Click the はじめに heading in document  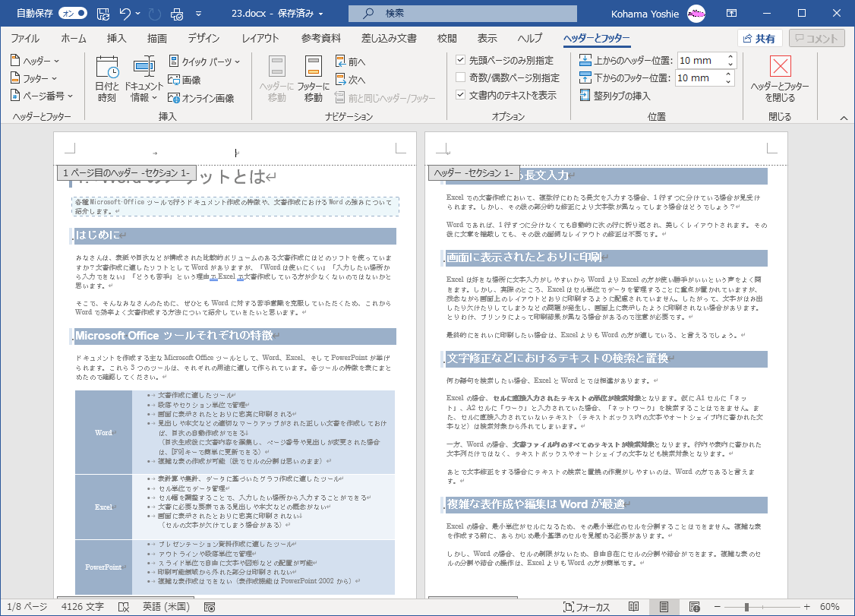click(98, 235)
